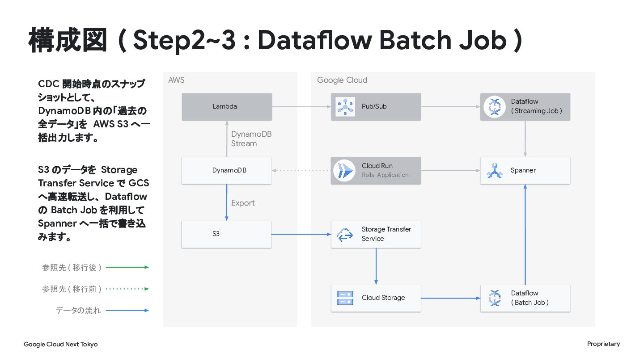This screenshot has width=644, height=362.
Task: Click the Dataflow Batch Job icon
Action: (x=494, y=298)
